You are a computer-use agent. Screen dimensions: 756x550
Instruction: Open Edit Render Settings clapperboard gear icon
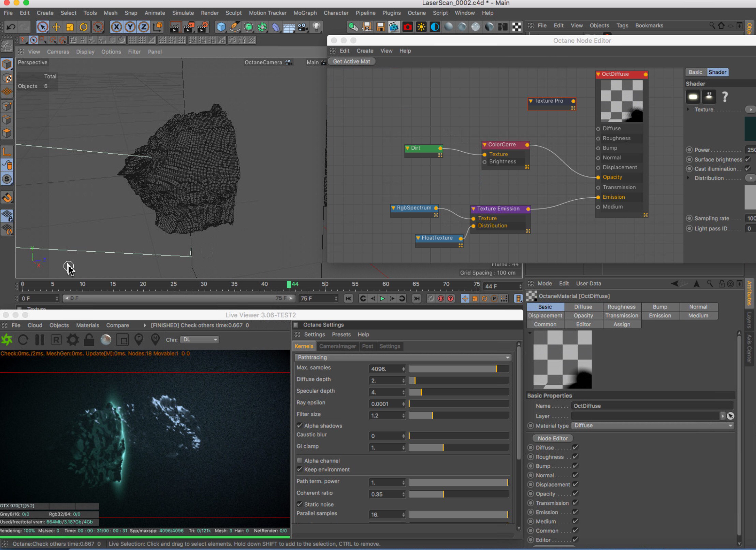coord(203,27)
